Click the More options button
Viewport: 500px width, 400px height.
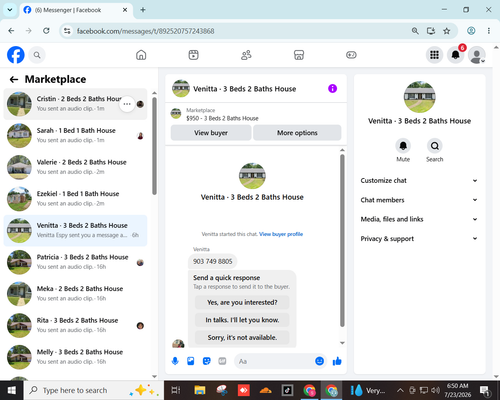(297, 133)
